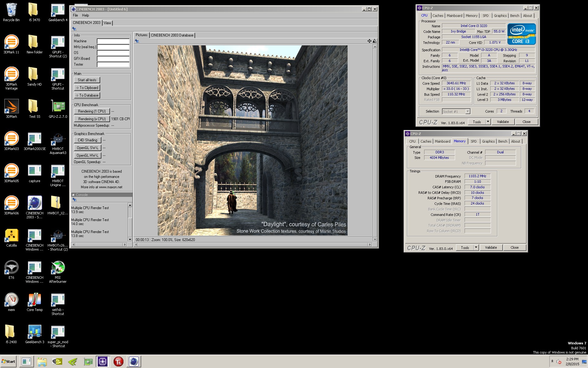Expand Tools dropdown arrow in CPU-Z CPU window
Image resolution: width=588 pixels, height=368 pixels.
point(488,122)
